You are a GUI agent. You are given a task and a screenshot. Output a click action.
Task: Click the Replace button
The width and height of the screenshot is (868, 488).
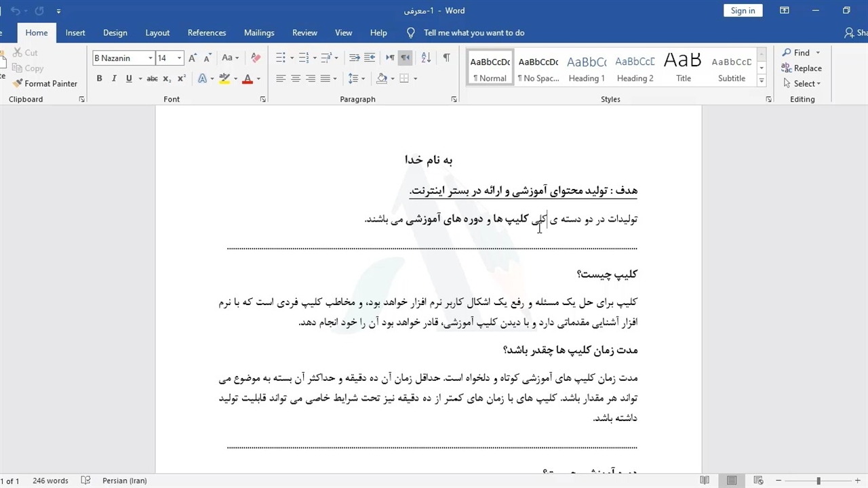802,68
